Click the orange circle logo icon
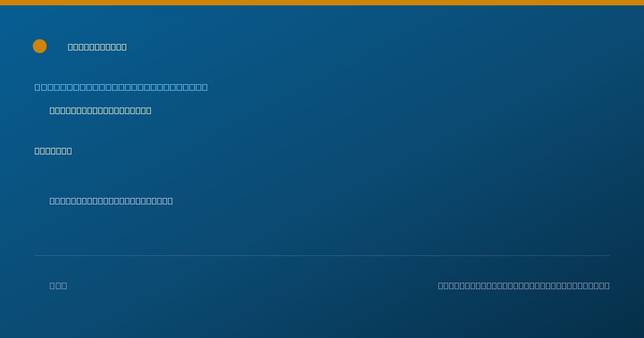Screen dimensions: 644x338 40,46
